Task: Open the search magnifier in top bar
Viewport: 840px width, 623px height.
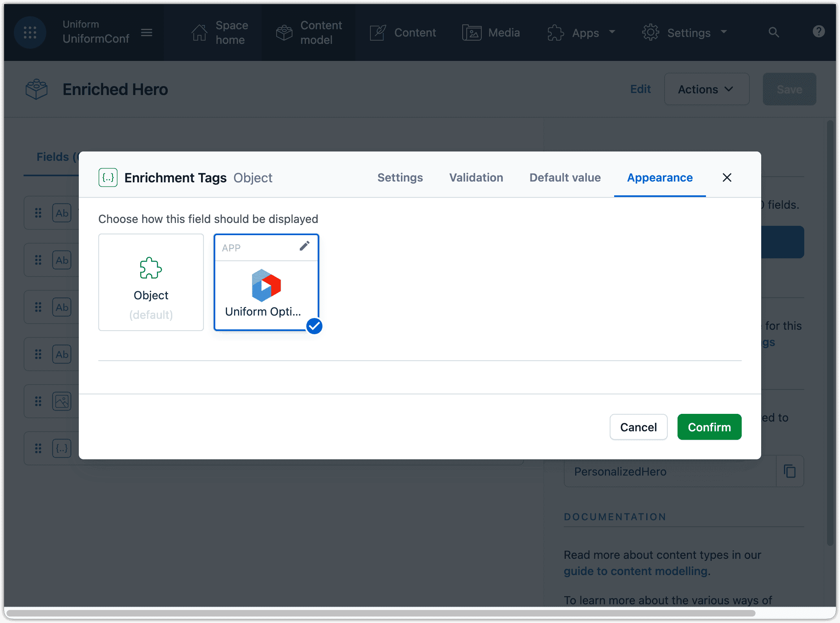Action: pyautogui.click(x=773, y=32)
